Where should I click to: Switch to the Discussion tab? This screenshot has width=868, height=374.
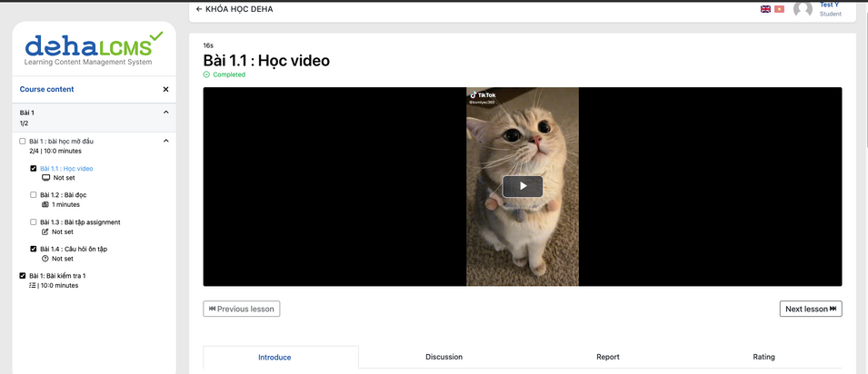[444, 357]
